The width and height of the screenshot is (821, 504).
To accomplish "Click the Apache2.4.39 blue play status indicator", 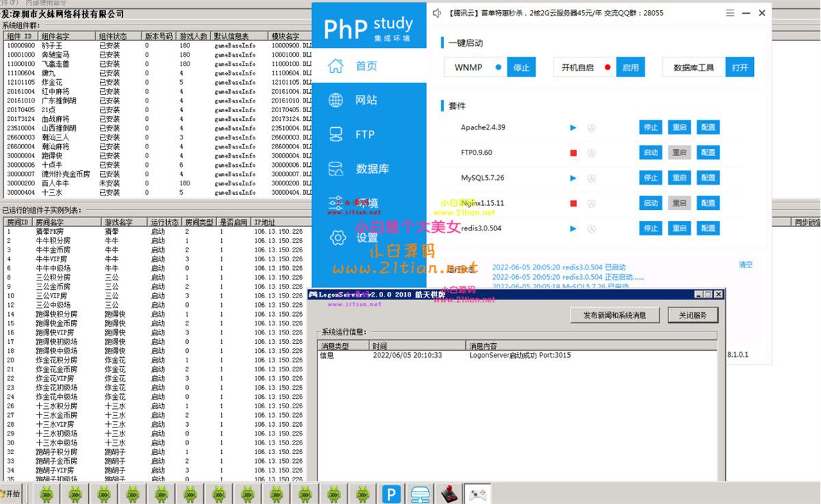I will [573, 127].
